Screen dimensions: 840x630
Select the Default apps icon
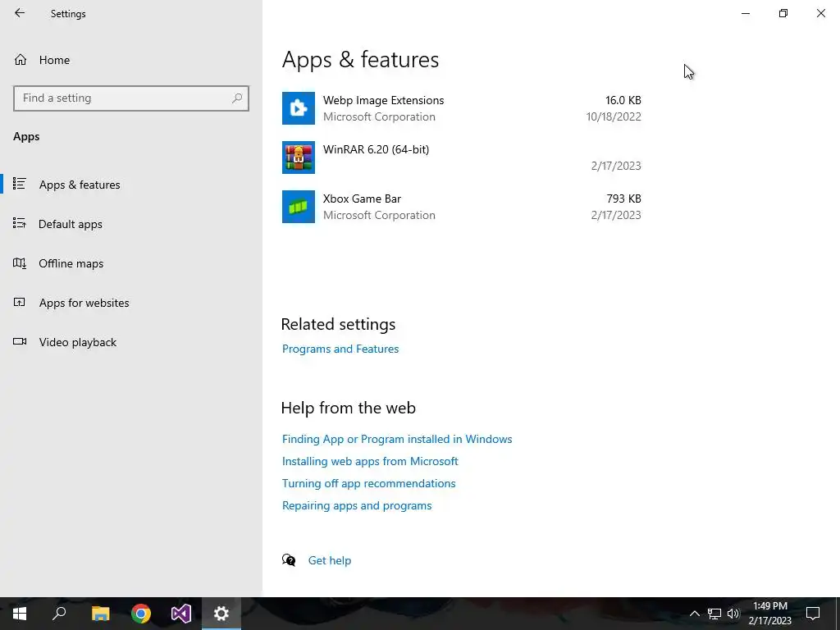click(x=20, y=223)
